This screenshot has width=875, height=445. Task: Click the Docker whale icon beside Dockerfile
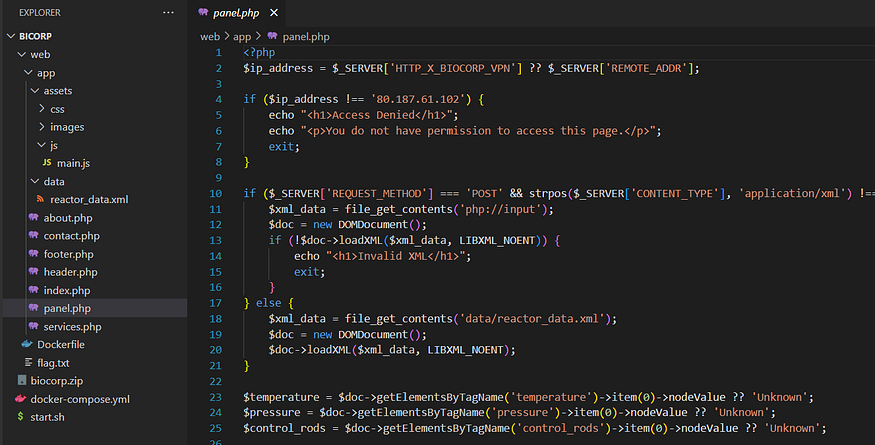[27, 344]
